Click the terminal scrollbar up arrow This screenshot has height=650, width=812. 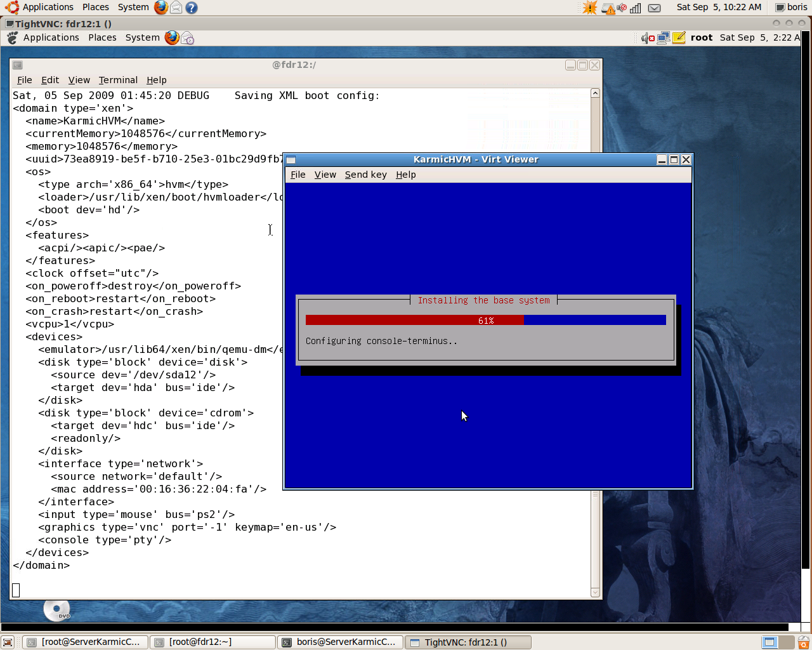595,93
